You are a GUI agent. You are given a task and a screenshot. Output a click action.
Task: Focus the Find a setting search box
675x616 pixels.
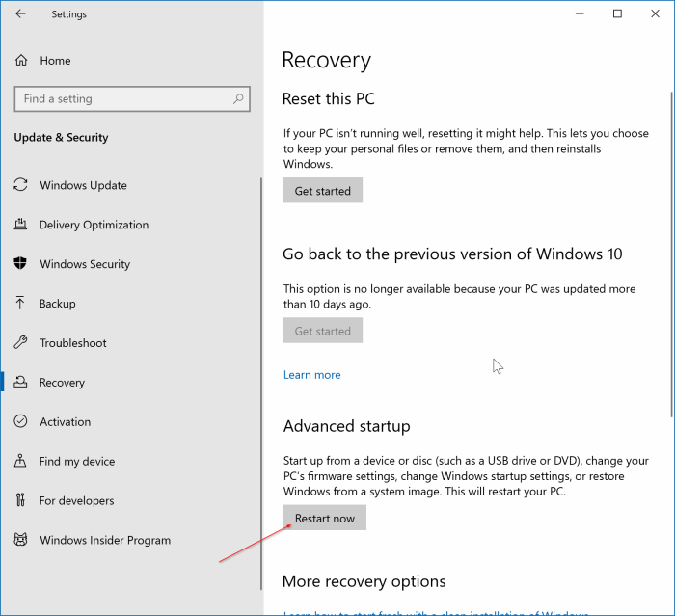point(132,99)
